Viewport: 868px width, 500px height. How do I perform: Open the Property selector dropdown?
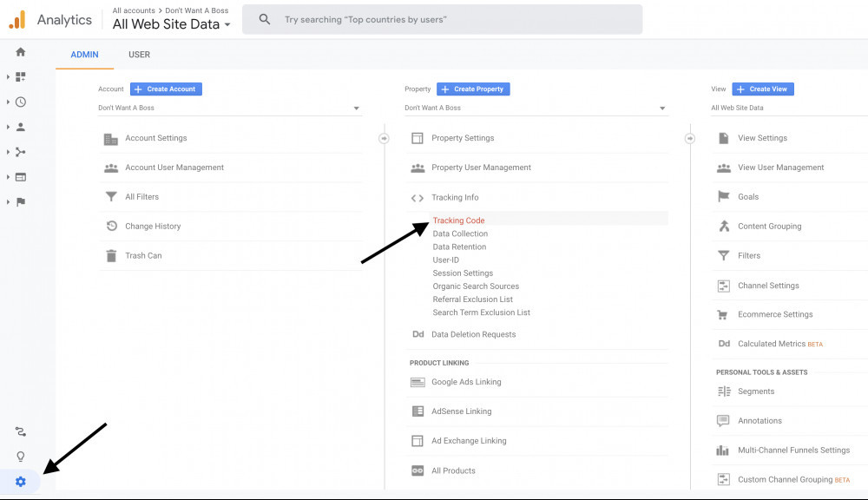click(536, 108)
